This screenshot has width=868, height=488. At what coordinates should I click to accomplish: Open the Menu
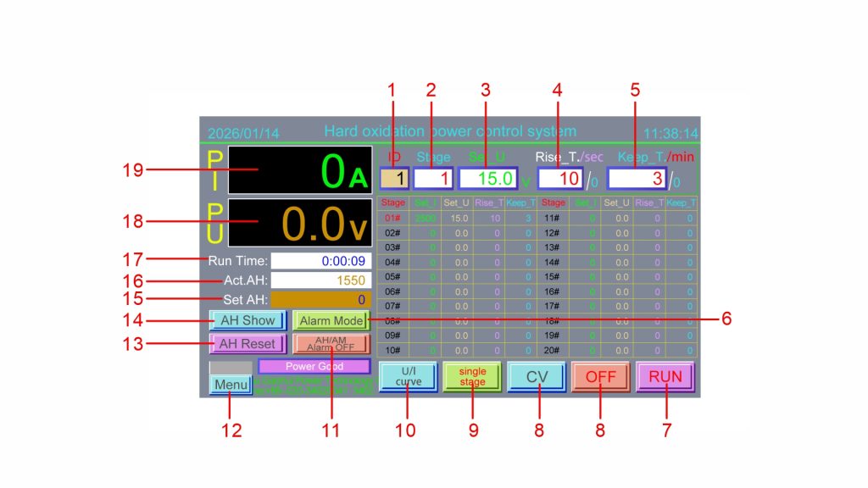pos(231,385)
